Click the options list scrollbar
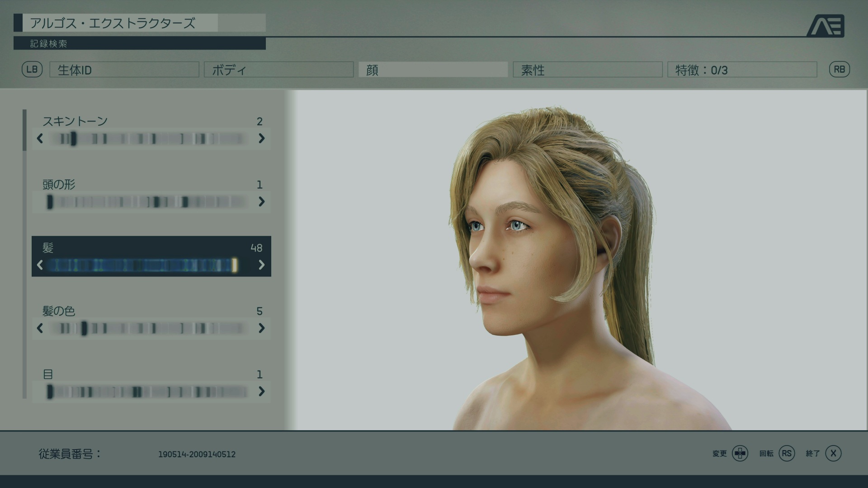The image size is (868, 488). tap(25, 130)
